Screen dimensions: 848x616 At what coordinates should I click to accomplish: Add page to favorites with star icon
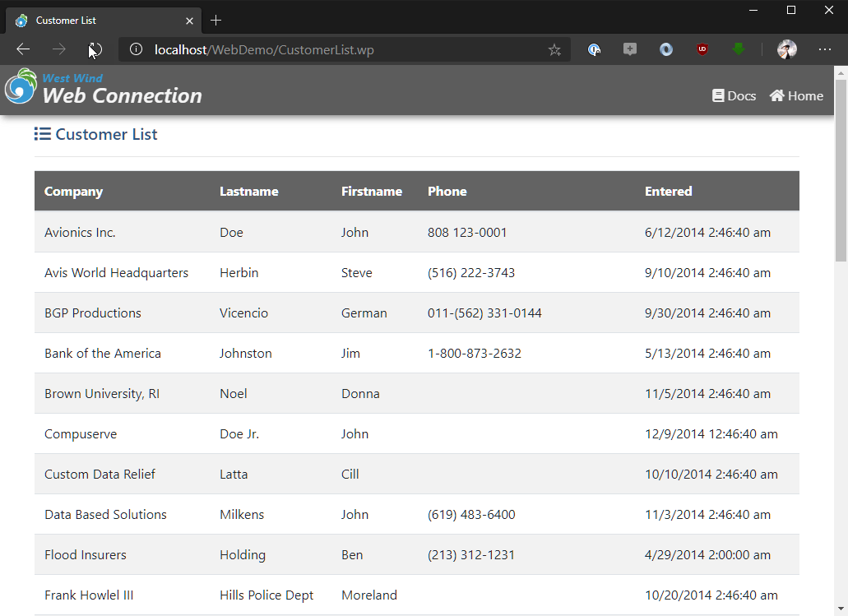point(554,49)
